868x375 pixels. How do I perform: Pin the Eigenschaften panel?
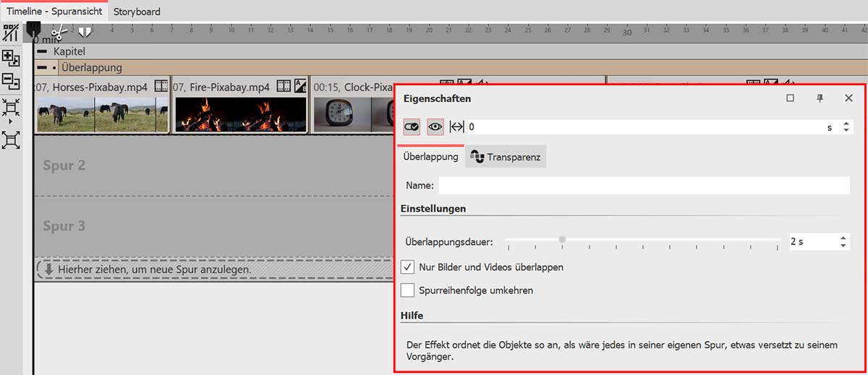point(820,98)
